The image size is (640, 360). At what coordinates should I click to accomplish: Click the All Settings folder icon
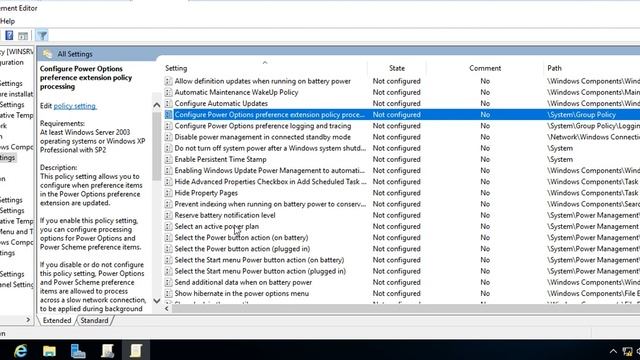(47, 54)
